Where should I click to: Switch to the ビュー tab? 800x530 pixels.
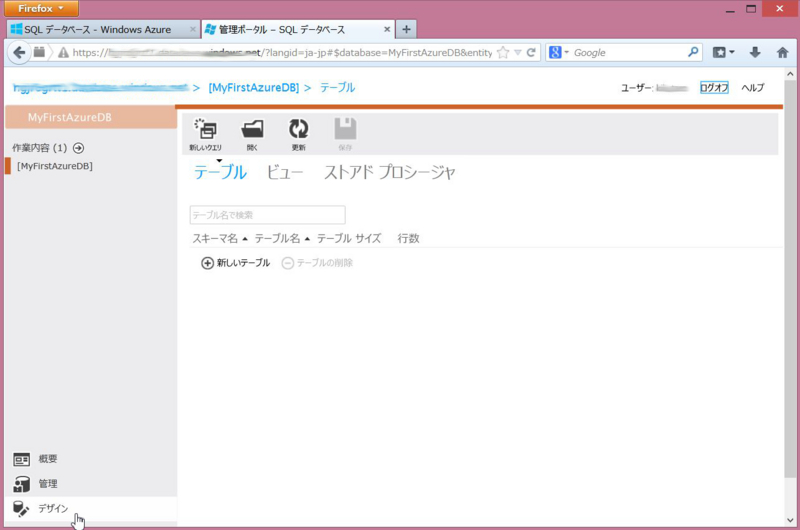pyautogui.click(x=285, y=172)
